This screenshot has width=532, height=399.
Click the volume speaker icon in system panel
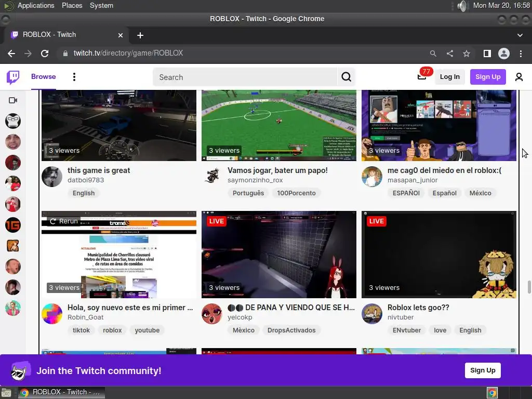click(x=462, y=6)
